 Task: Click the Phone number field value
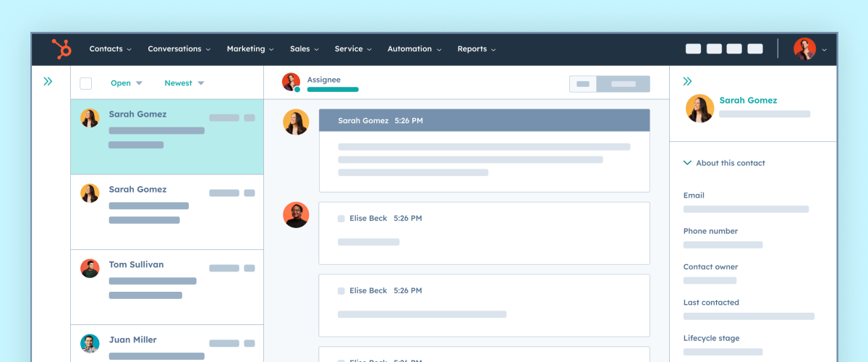723,245
